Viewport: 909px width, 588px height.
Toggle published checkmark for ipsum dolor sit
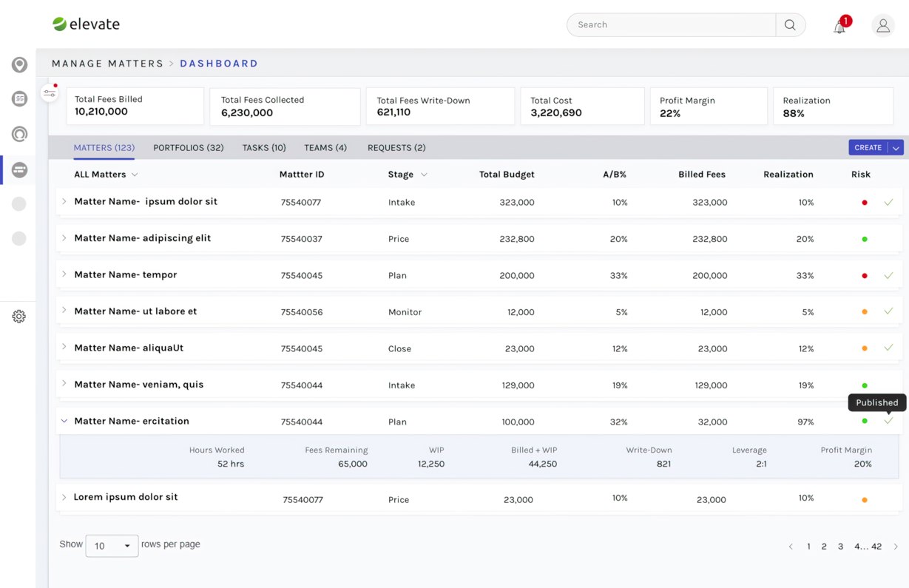[x=888, y=202]
